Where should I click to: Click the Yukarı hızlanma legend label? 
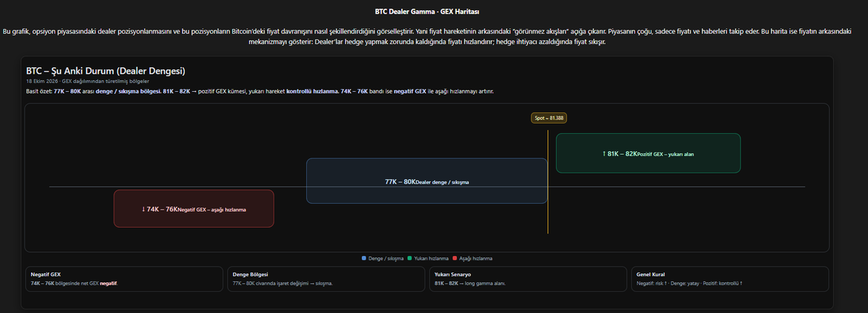431,258
